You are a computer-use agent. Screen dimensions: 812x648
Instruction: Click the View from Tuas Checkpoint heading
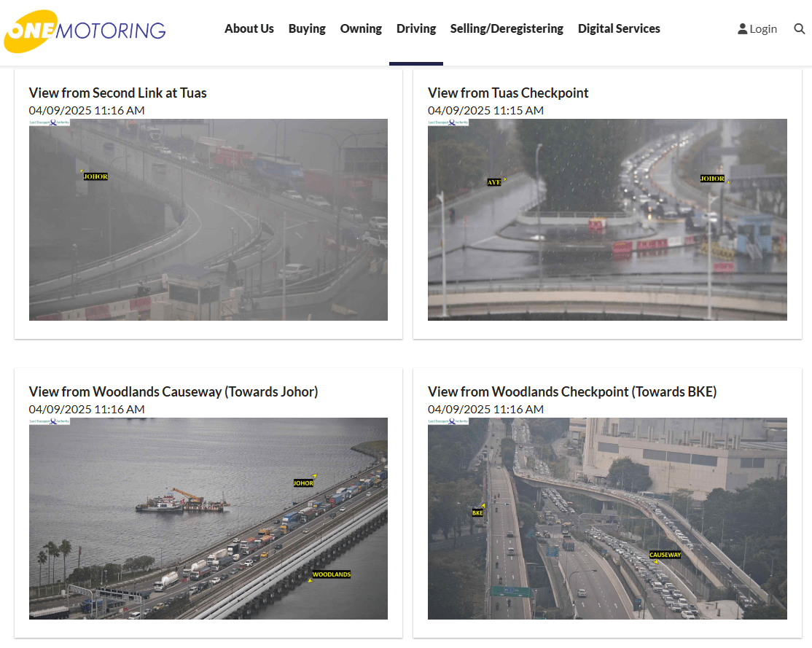coord(508,93)
